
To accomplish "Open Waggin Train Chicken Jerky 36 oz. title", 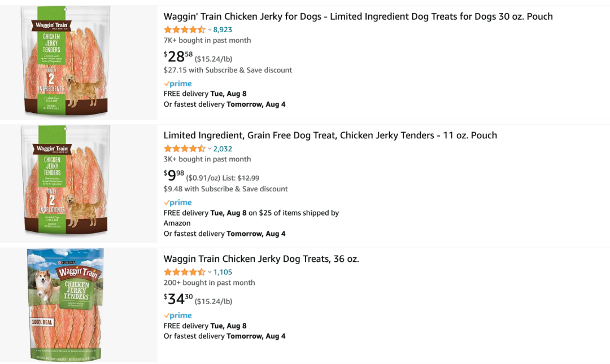I will pyautogui.click(x=261, y=259).
